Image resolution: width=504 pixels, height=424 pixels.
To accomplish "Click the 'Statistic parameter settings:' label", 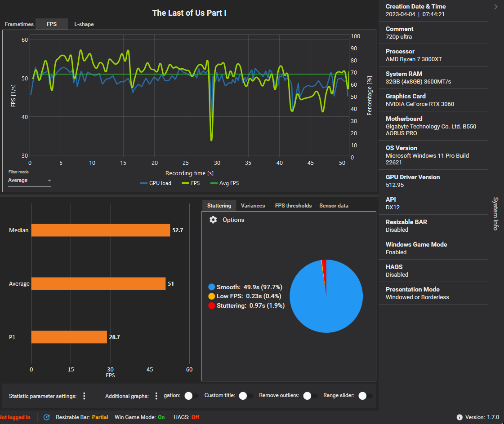I will pos(43,396).
